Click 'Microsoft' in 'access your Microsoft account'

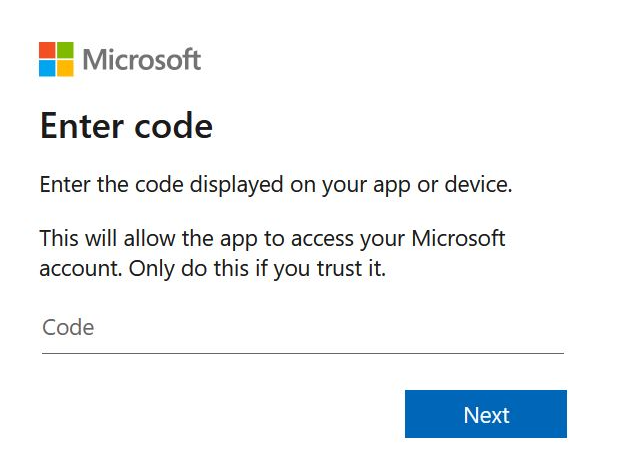click(x=458, y=238)
